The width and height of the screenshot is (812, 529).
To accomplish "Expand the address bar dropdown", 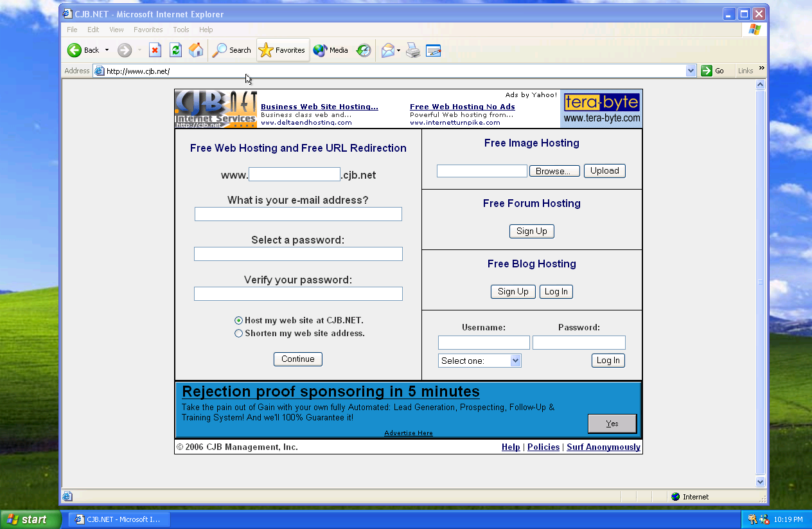I will 691,71.
